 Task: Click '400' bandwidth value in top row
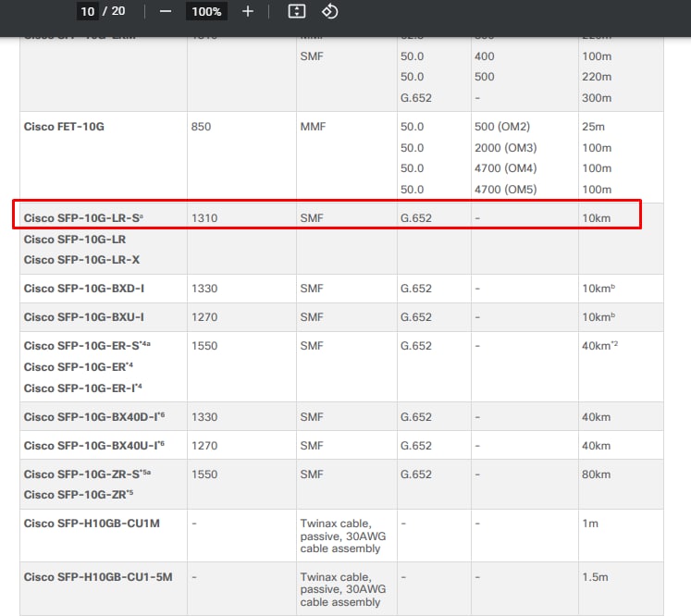point(485,56)
